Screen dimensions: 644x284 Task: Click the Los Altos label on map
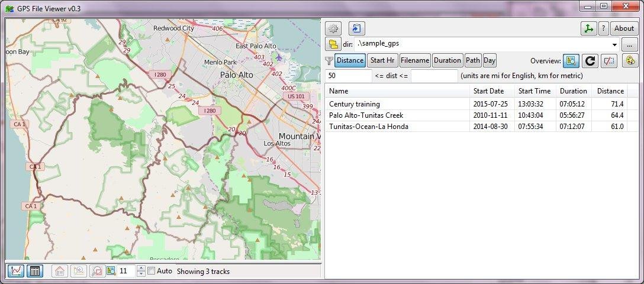pos(277,144)
